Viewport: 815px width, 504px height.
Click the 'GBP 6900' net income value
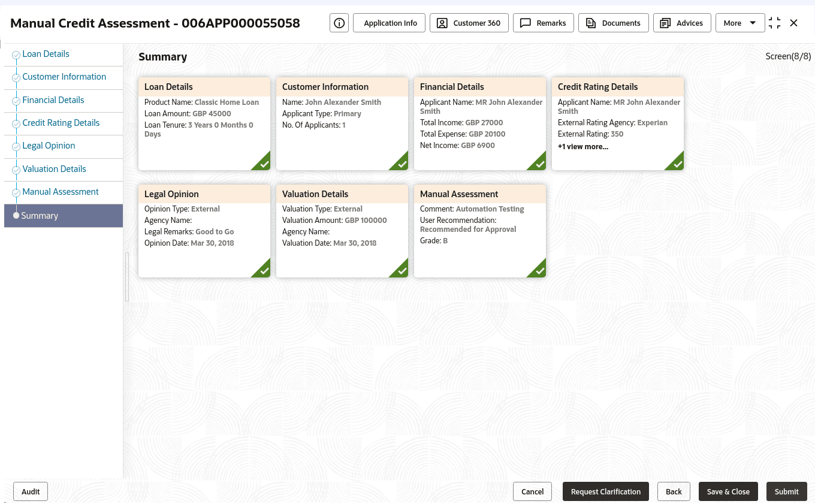point(478,146)
